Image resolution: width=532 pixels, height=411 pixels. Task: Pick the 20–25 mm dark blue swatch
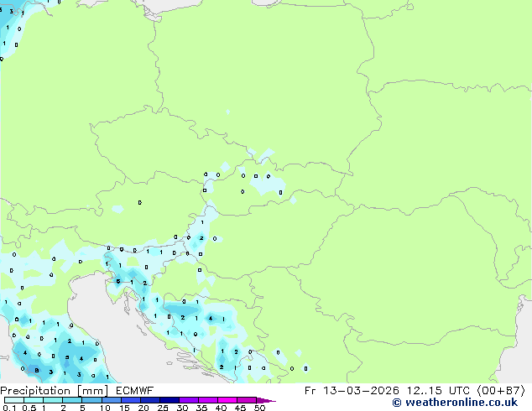tap(149, 400)
